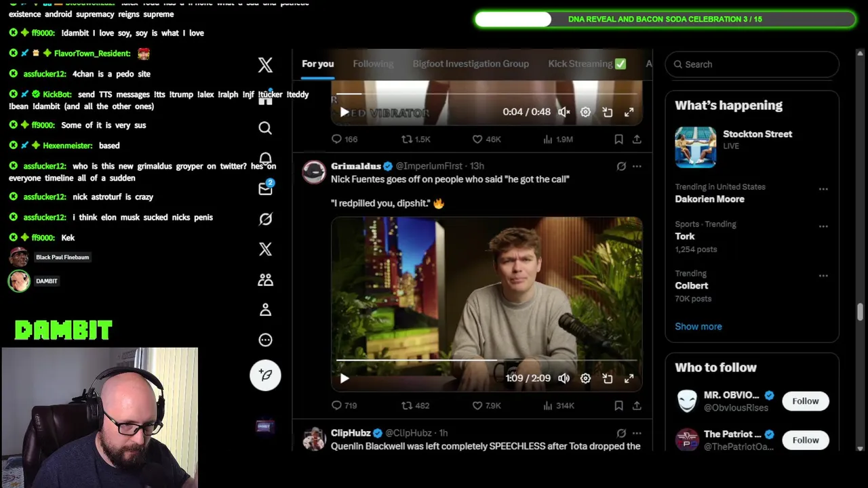The width and height of the screenshot is (868, 488).
Task: Open more options on ClipHubz post
Action: coord(637,433)
